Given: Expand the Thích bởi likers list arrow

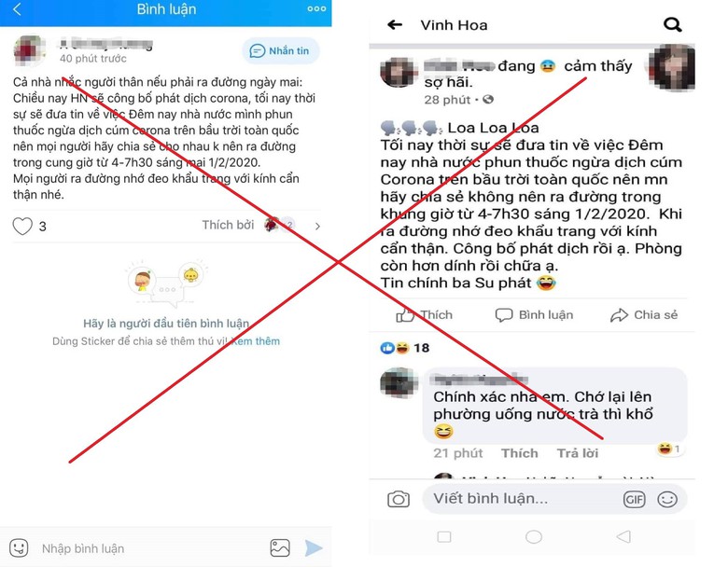Looking at the screenshot, I should pyautogui.click(x=317, y=226).
